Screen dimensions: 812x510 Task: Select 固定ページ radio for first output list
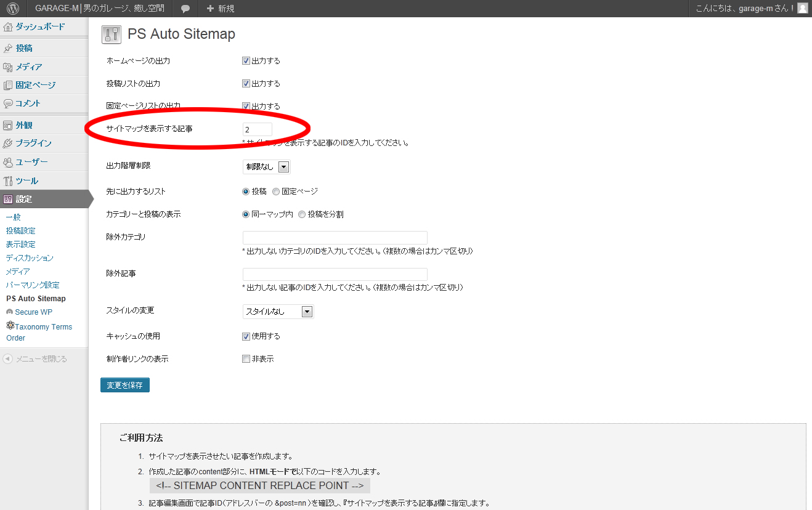[275, 192]
